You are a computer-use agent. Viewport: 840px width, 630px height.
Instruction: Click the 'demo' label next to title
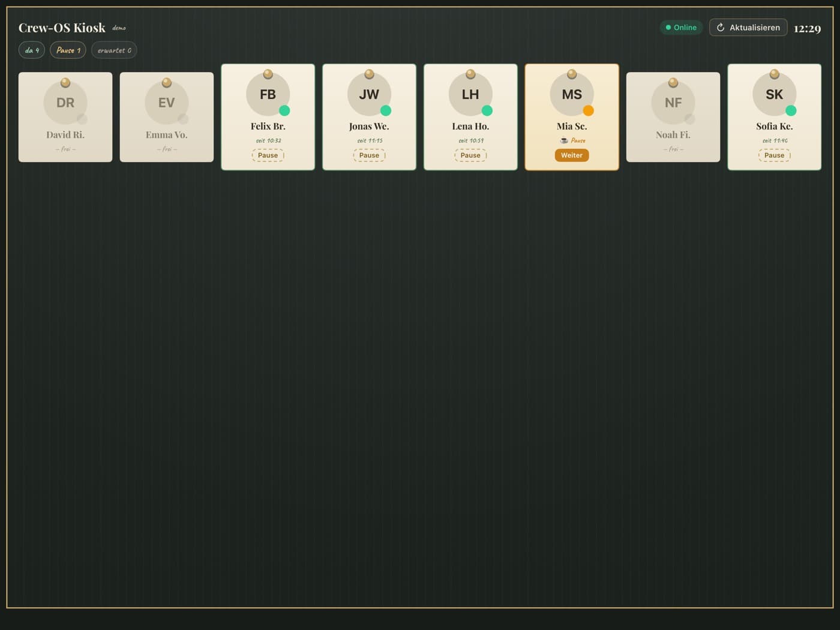(119, 28)
